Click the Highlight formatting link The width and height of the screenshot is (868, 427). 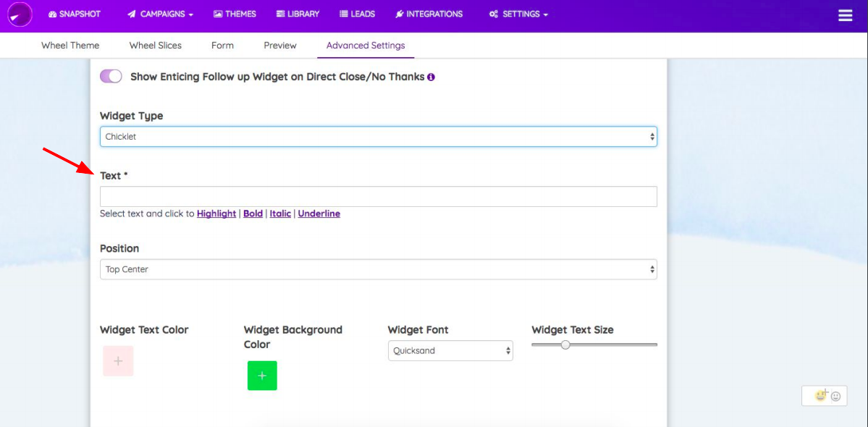(216, 213)
